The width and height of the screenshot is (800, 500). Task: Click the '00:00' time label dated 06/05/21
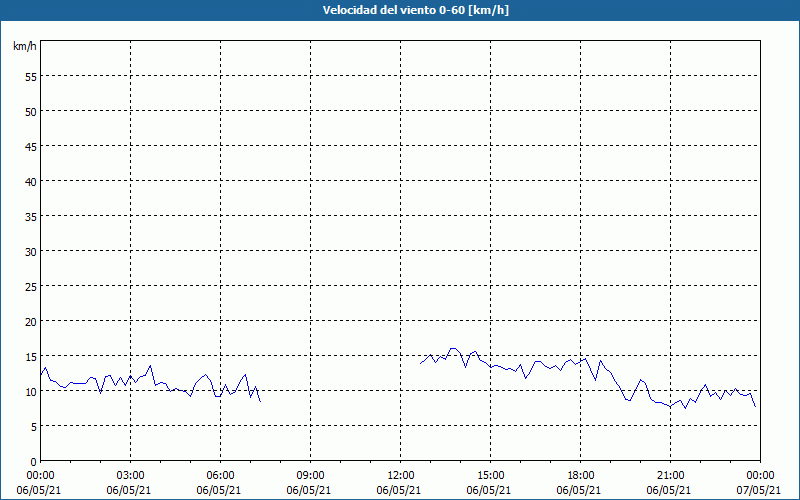tap(40, 476)
